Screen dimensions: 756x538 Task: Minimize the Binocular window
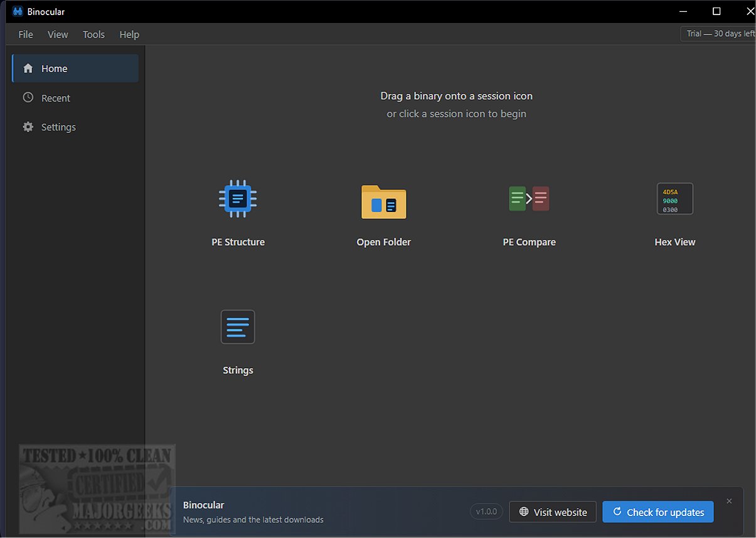pyautogui.click(x=684, y=11)
